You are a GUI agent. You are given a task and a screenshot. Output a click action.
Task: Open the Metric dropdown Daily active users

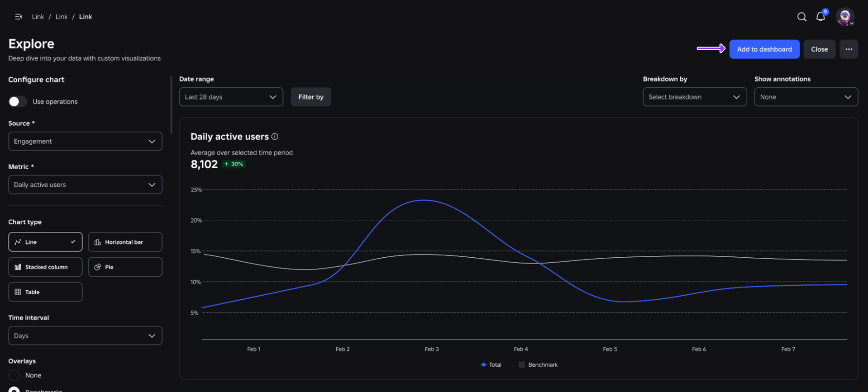pos(85,184)
